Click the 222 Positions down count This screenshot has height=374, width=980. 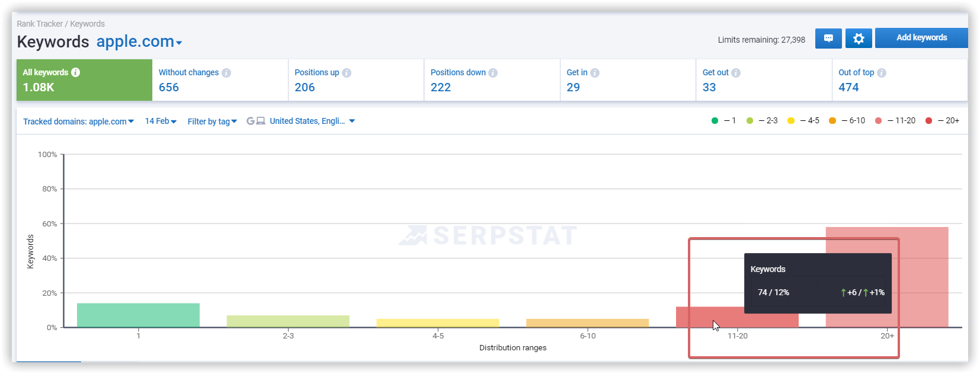441,87
